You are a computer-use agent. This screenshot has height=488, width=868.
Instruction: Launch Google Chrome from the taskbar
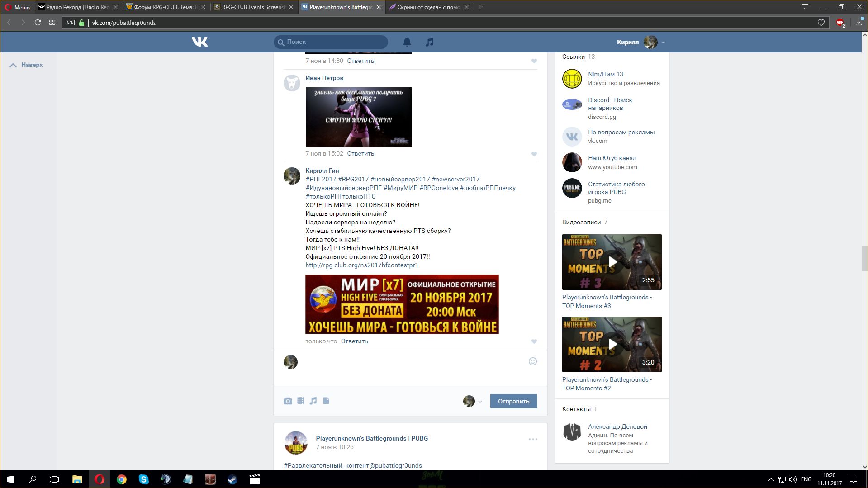click(121, 479)
